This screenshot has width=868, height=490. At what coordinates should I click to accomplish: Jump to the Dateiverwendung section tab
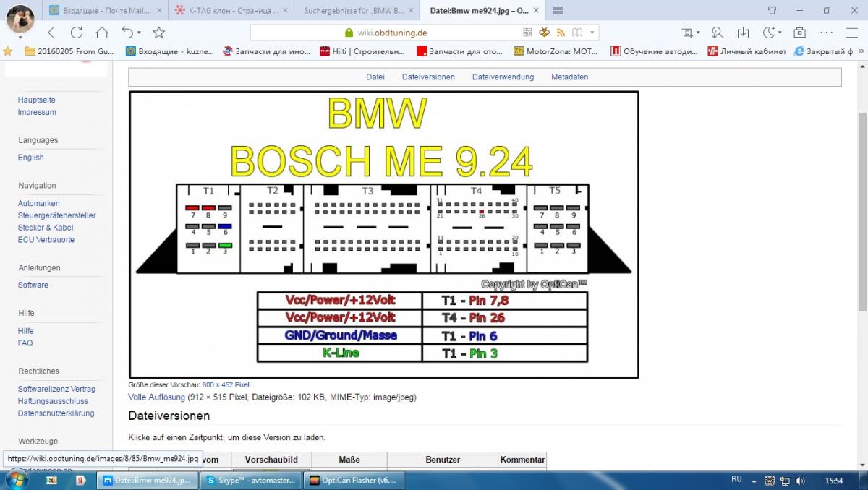click(x=503, y=77)
